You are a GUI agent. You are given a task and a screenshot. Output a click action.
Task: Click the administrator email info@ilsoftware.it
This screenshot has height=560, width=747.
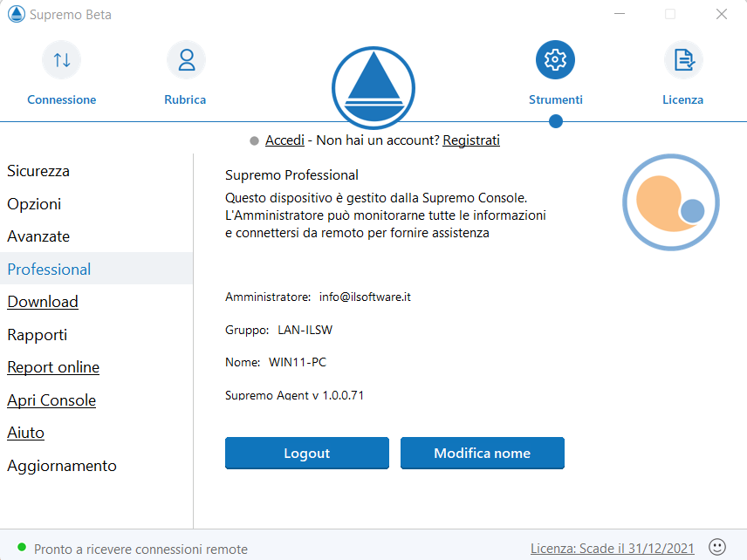click(365, 297)
